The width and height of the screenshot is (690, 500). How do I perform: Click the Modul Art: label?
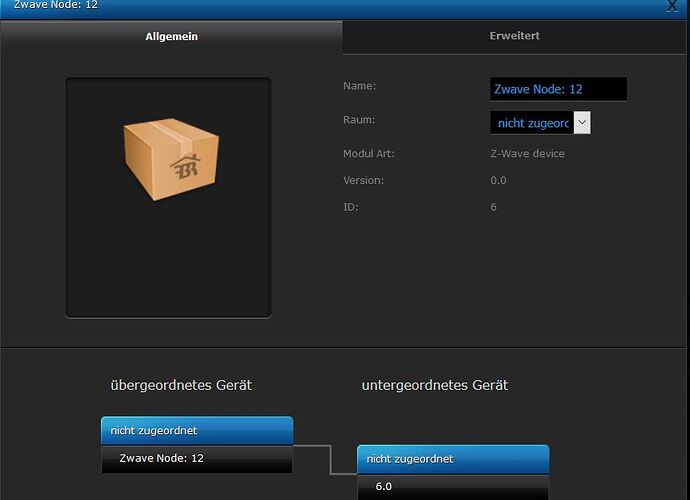pos(369,154)
